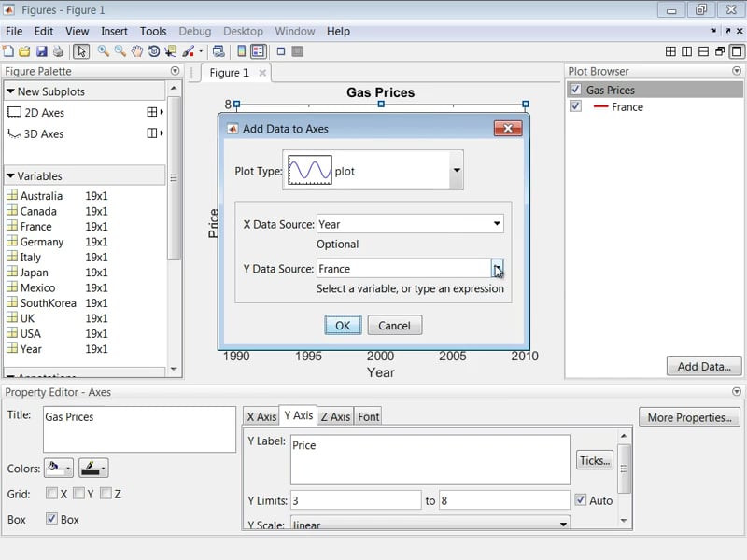
Task: Select the Rotate 3D tool
Action: [x=154, y=51]
